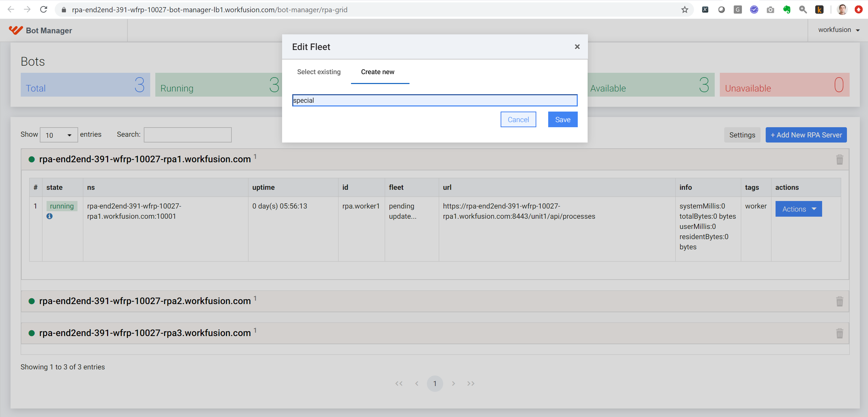Image resolution: width=868 pixels, height=417 pixels.
Task: Collapse the rpa1.workfusion.com server row
Action: (x=435, y=159)
